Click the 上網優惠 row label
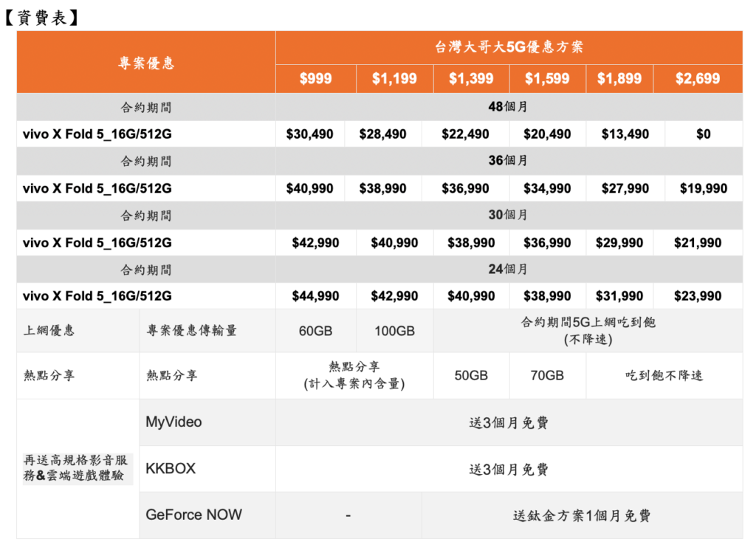756x553 pixels. pyautogui.click(x=49, y=331)
